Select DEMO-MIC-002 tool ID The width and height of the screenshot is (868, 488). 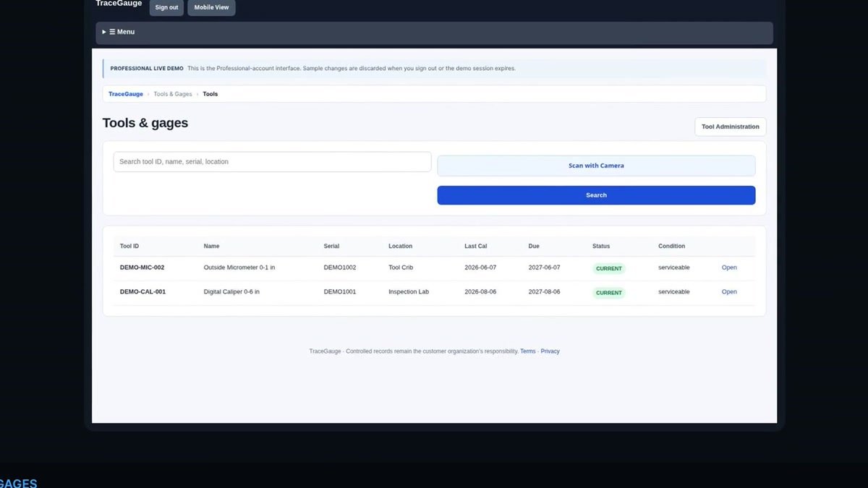pos(142,267)
